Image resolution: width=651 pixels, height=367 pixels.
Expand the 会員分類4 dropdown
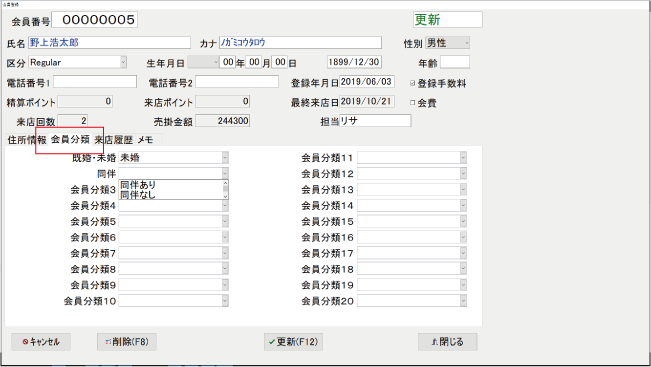click(225, 206)
